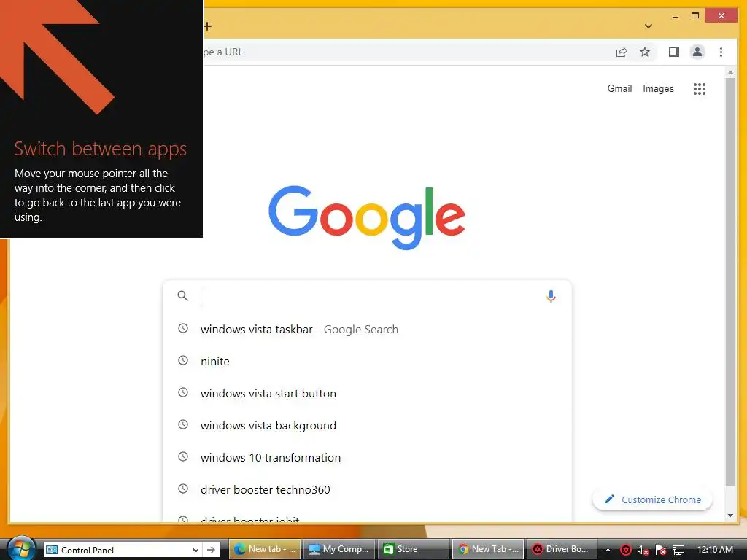Switch to My Computer taskbar button
Image resolution: width=747 pixels, height=560 pixels.
(x=338, y=549)
